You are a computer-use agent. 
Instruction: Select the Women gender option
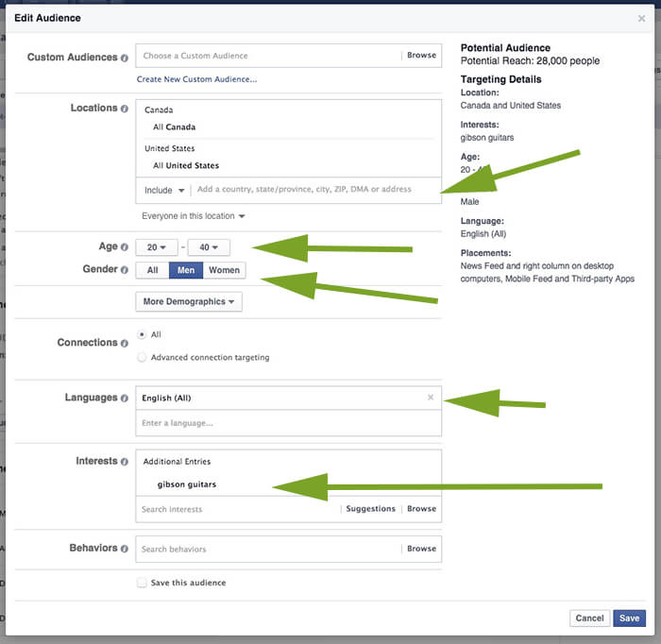pyautogui.click(x=224, y=270)
